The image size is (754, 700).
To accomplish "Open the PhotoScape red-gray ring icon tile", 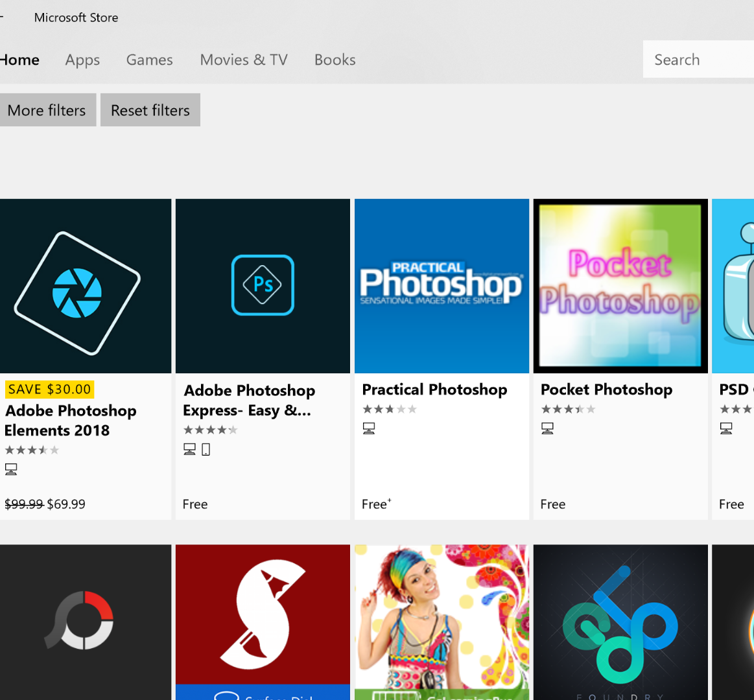I will [86, 622].
